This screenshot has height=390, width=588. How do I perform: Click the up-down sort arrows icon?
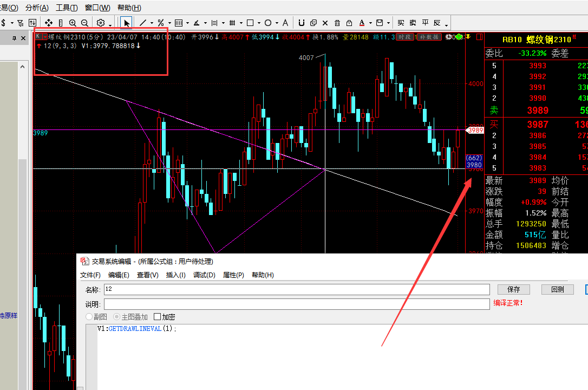pyautogui.click(x=32, y=23)
